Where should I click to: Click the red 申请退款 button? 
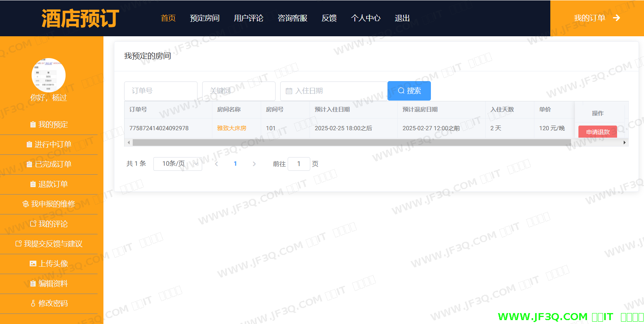[x=598, y=132]
